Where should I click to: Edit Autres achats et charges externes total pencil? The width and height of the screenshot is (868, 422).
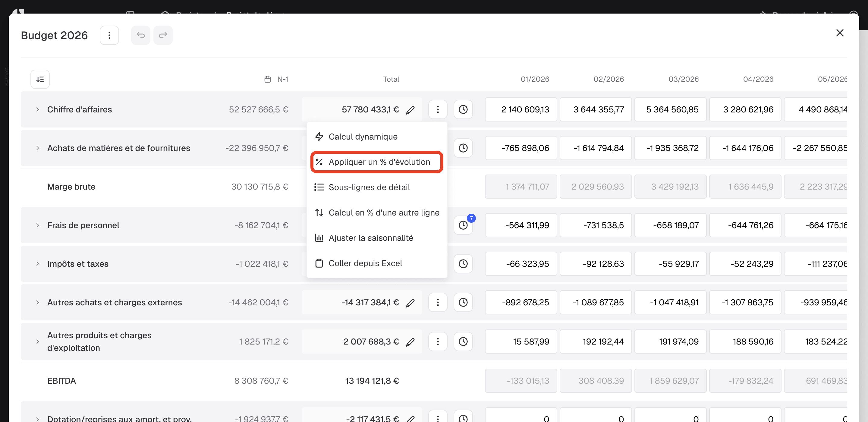click(410, 303)
